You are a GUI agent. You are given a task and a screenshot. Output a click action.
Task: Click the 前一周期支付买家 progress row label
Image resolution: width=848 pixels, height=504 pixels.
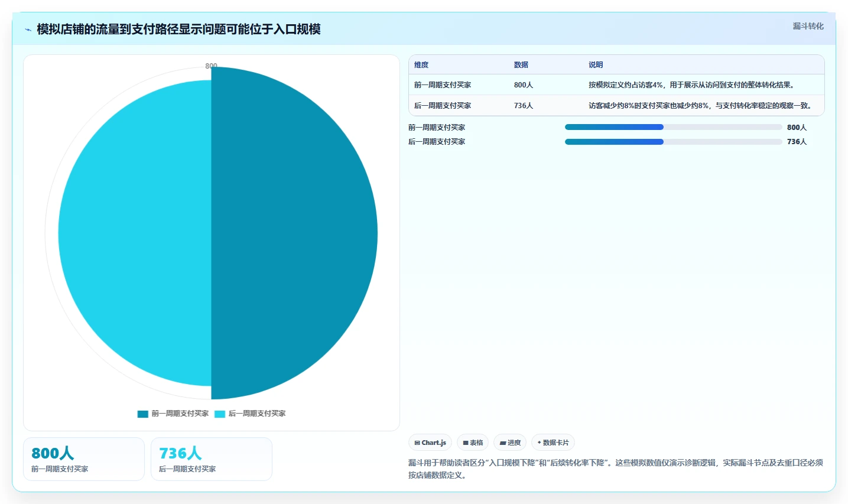pyautogui.click(x=437, y=127)
